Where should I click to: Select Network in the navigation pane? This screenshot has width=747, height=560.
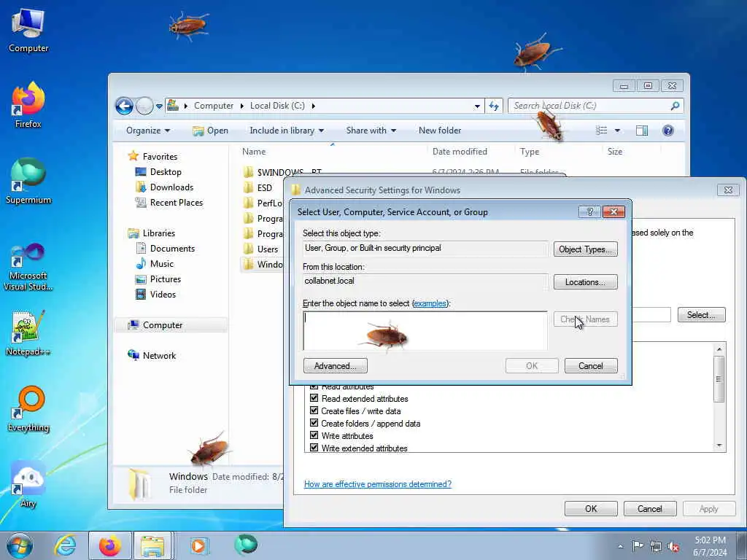tap(152, 355)
